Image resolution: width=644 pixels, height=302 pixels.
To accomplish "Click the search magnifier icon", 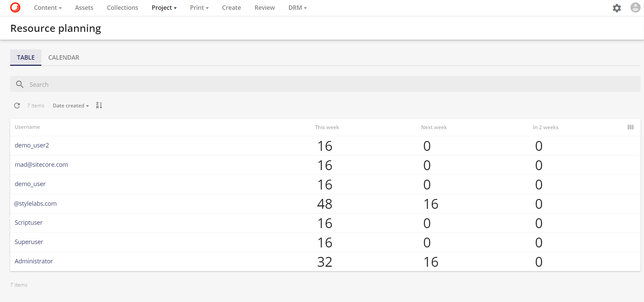I will [20, 84].
